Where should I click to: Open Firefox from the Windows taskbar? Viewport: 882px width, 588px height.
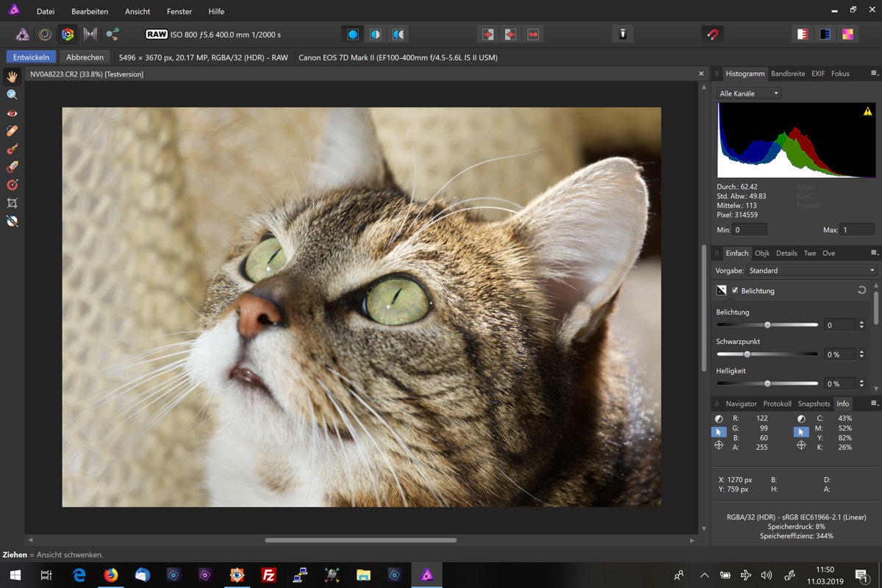pos(110,575)
